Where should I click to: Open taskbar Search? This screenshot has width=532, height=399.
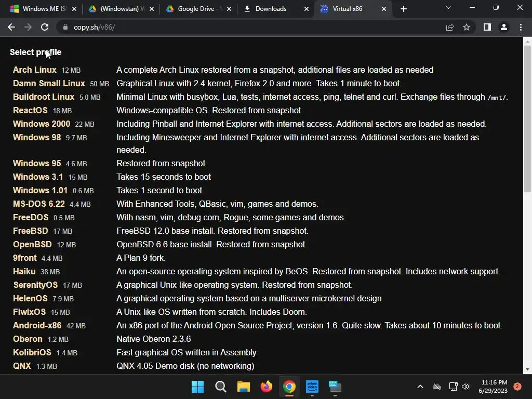220,387
